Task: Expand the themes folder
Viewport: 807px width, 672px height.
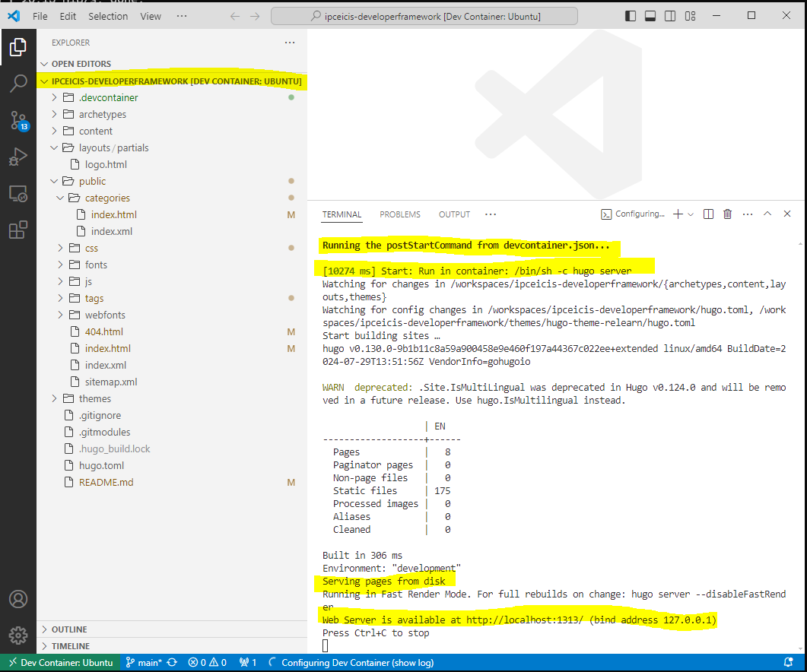Action: pos(95,398)
